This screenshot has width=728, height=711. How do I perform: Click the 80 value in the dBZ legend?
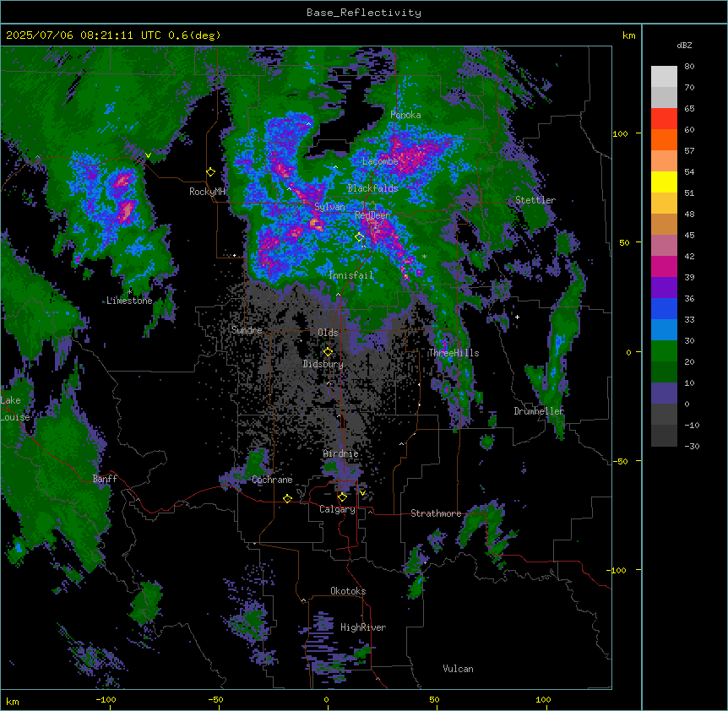pyautogui.click(x=689, y=67)
